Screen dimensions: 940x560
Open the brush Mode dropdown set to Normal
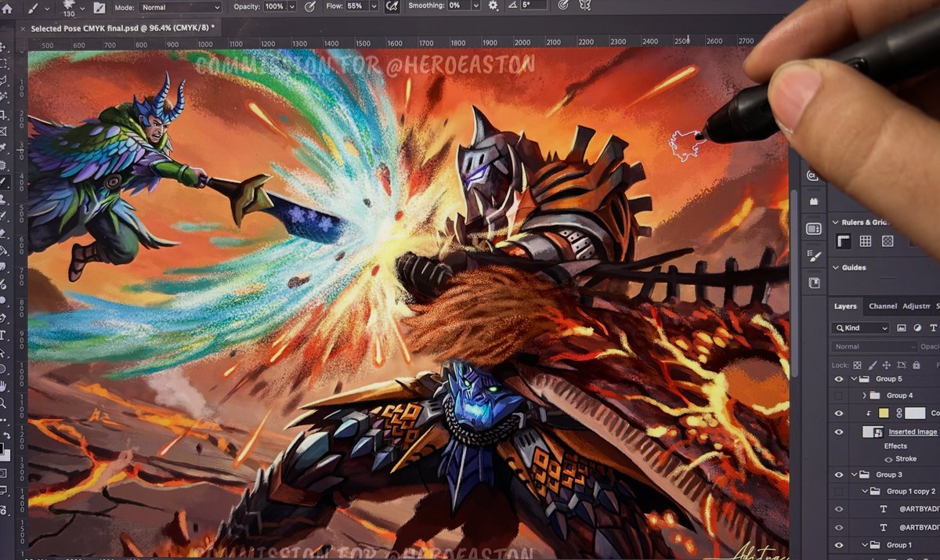coord(180,6)
